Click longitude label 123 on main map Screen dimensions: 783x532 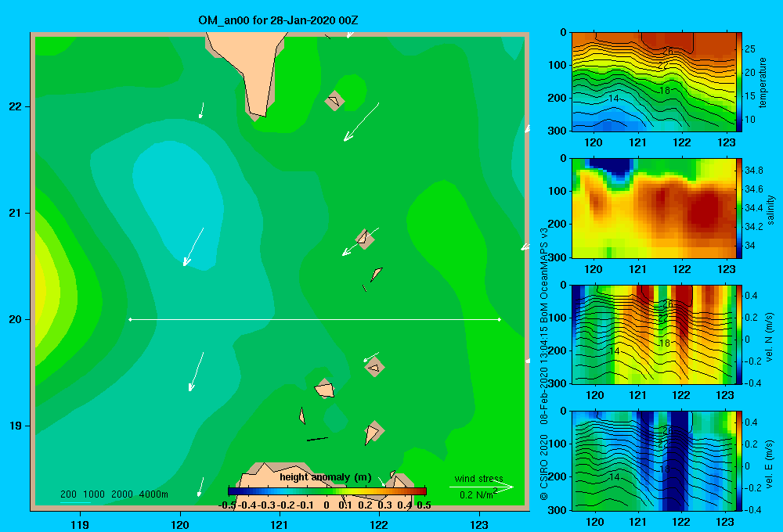pyautogui.click(x=479, y=524)
